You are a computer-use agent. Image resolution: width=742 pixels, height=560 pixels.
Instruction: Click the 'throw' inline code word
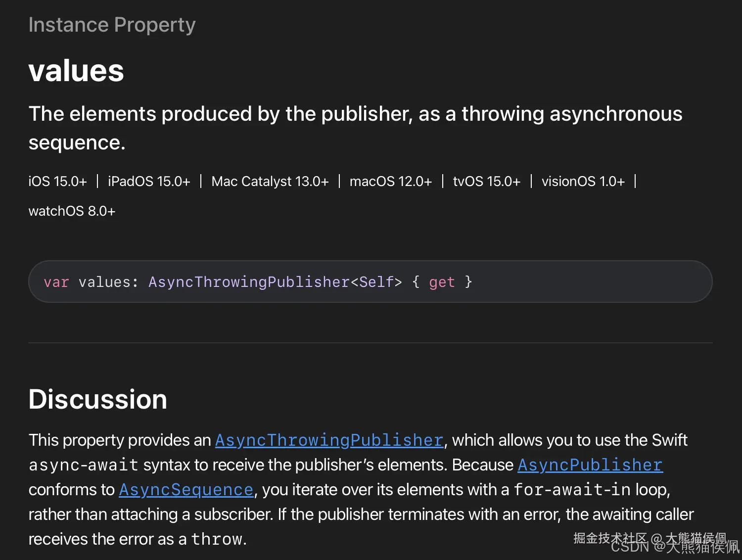[x=217, y=539]
